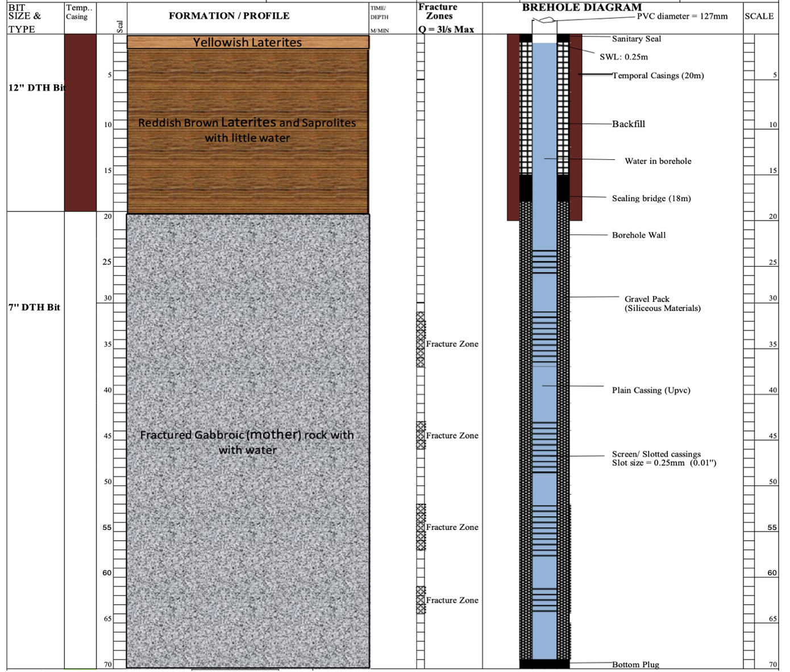Click the 'Bottom Plug' annotation
Screen dimensions: 790x672
pos(635,665)
